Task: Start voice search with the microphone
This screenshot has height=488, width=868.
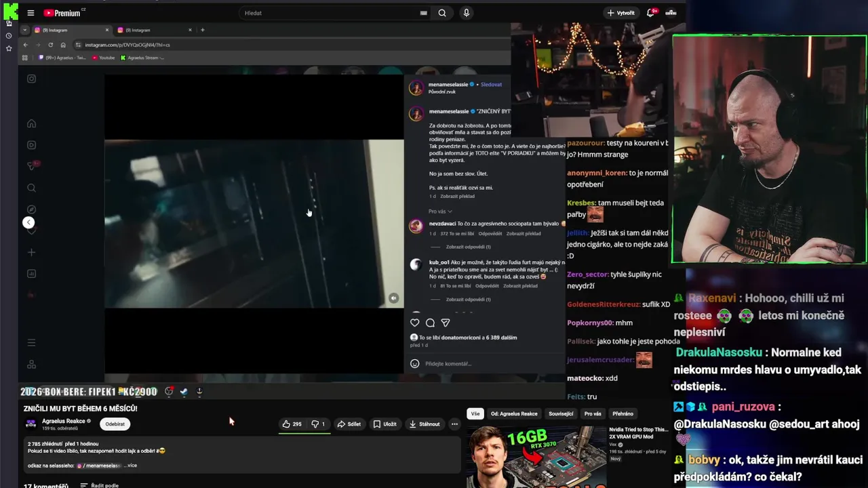Action: click(x=466, y=13)
